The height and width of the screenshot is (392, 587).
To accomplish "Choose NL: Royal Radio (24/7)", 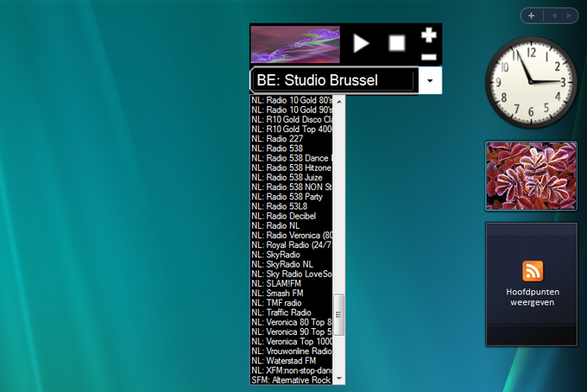I will pos(291,245).
